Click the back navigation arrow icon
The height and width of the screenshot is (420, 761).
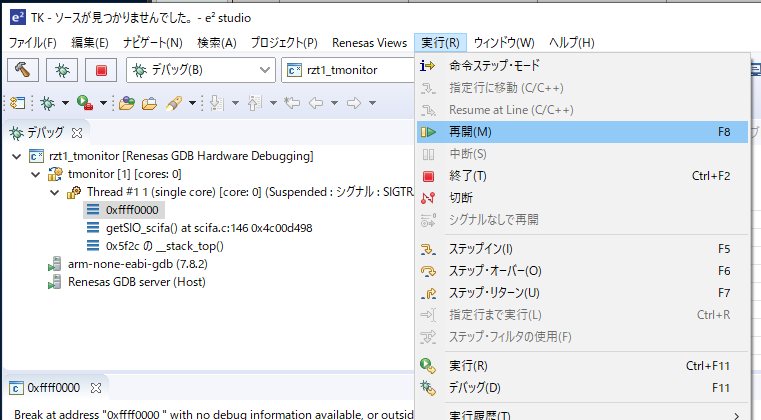click(x=316, y=103)
